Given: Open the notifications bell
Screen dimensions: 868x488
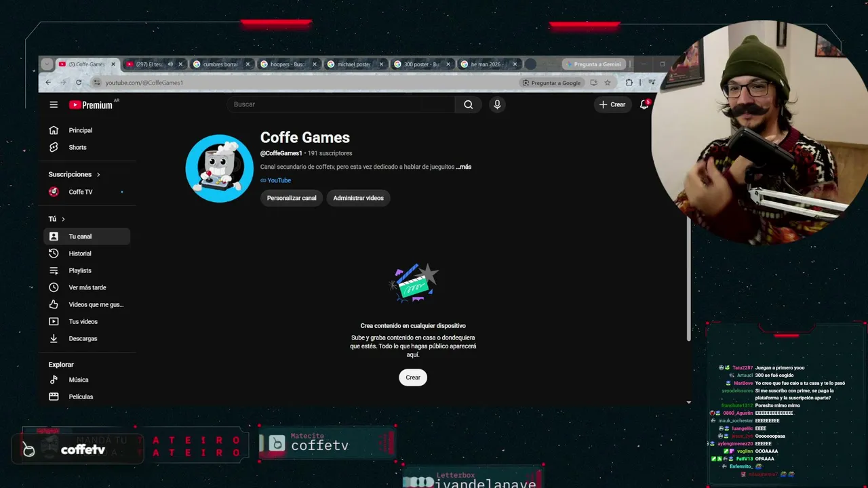Looking at the screenshot, I should point(644,104).
